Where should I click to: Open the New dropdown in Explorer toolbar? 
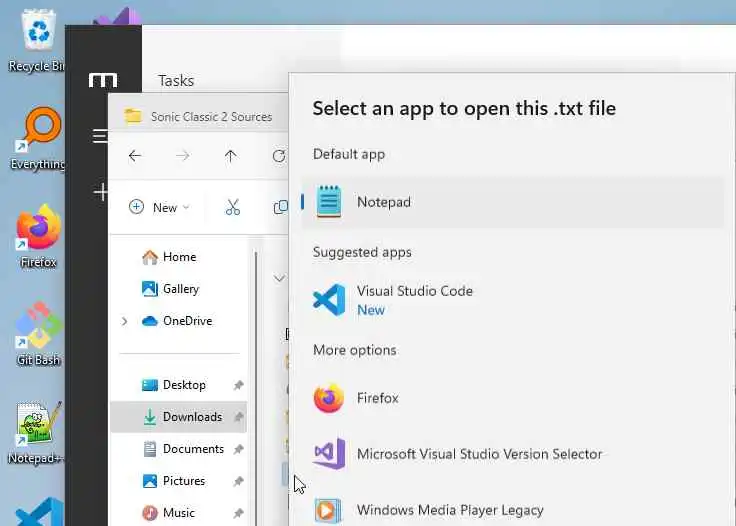click(159, 207)
